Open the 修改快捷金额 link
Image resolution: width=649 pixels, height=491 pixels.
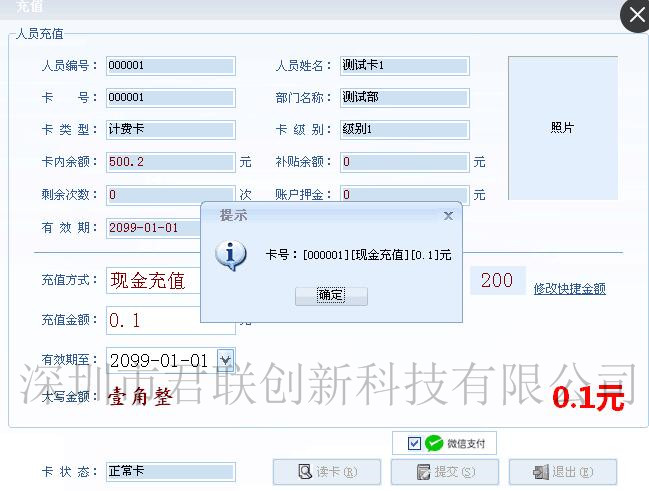coord(570,288)
